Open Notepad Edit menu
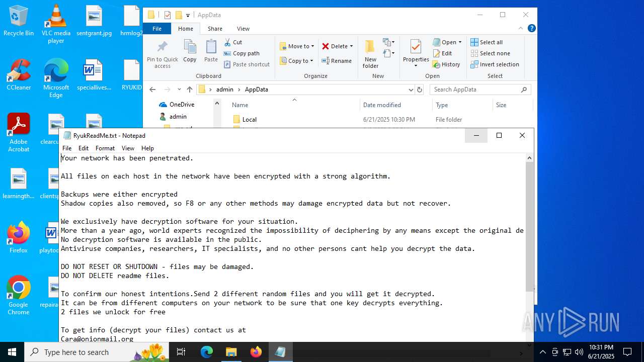This screenshot has width=644, height=362. [x=84, y=148]
